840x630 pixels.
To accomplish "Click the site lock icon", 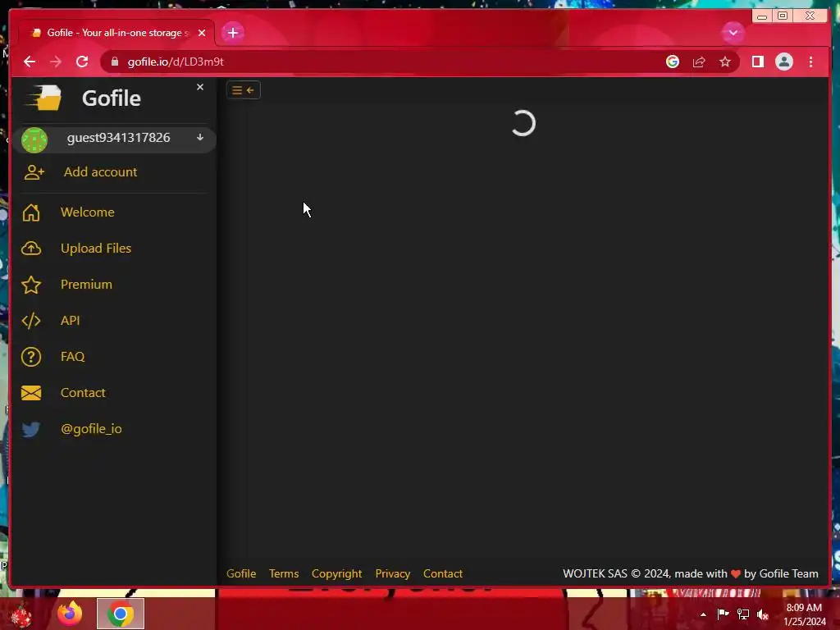I will (115, 62).
